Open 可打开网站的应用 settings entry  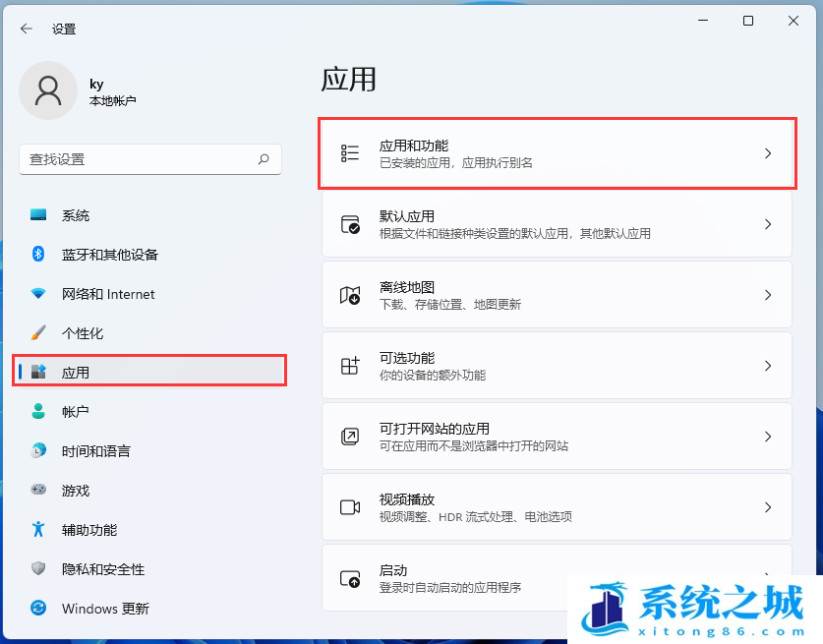pos(557,437)
